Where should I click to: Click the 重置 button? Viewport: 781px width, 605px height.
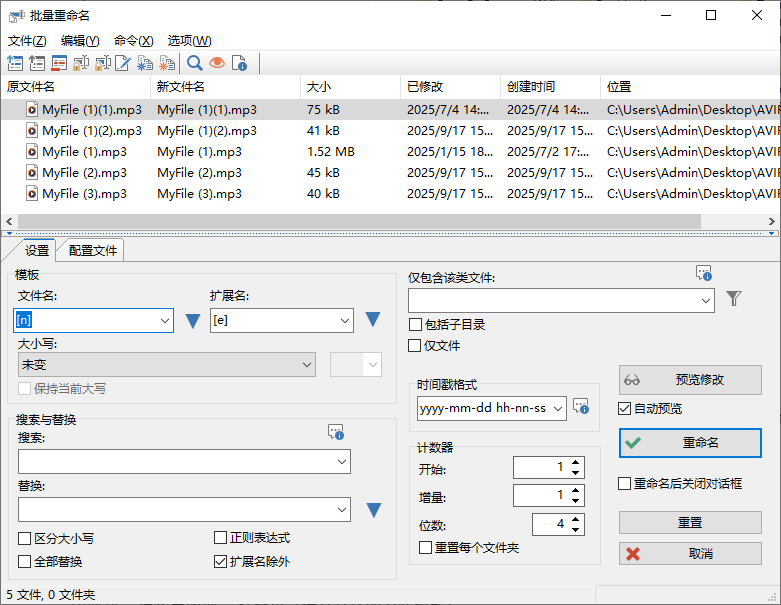(x=690, y=522)
